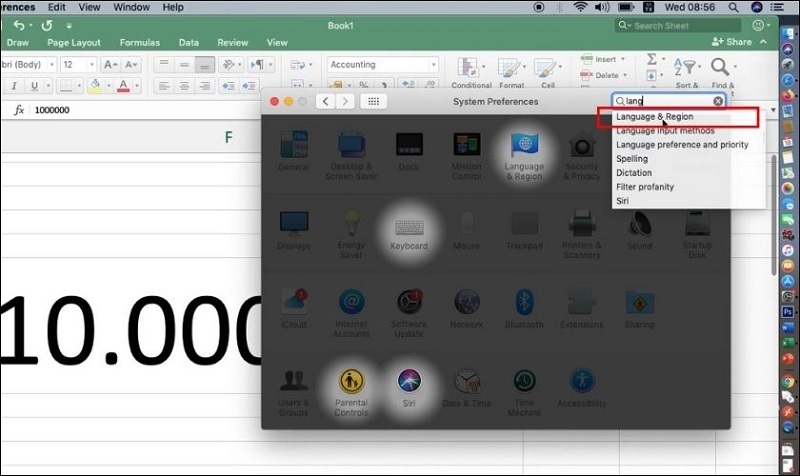
Task: Open Language & Region preference pane icon
Action: pyautogui.click(x=526, y=153)
